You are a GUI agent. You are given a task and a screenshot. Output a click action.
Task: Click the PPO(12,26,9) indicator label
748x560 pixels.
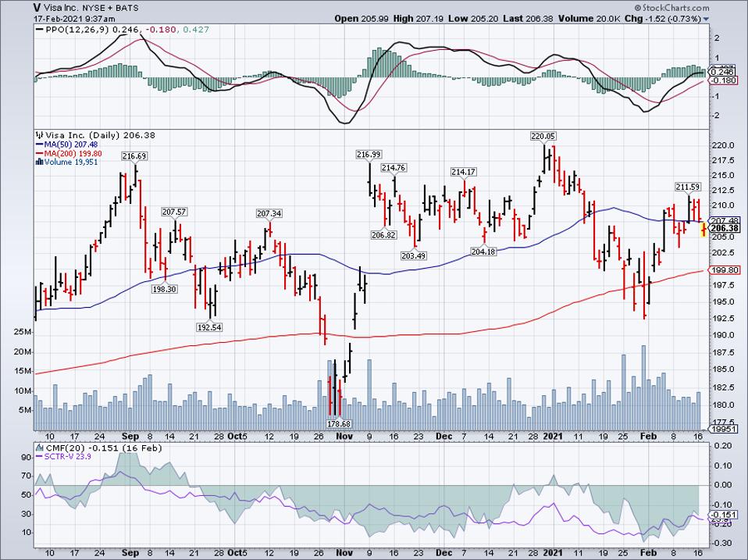[x=77, y=30]
